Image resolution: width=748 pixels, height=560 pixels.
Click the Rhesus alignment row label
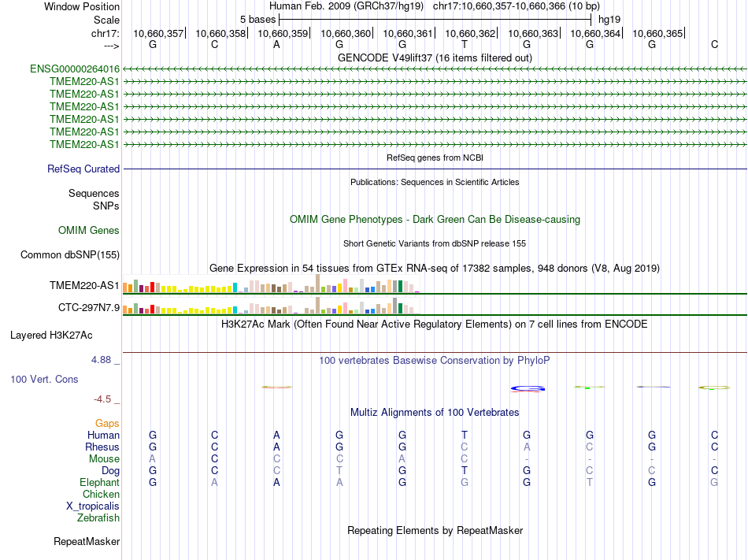pyautogui.click(x=102, y=447)
